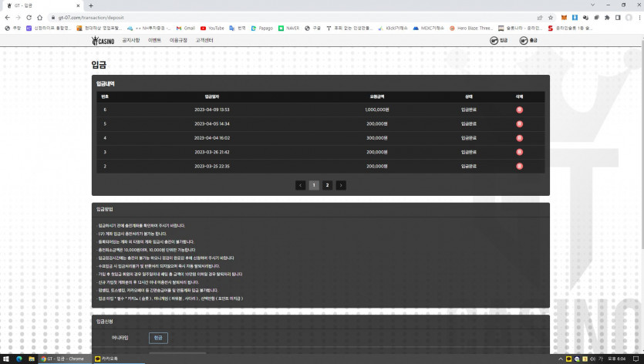
Task: Delete the 1,000,000원 deposit row
Action: tap(520, 110)
